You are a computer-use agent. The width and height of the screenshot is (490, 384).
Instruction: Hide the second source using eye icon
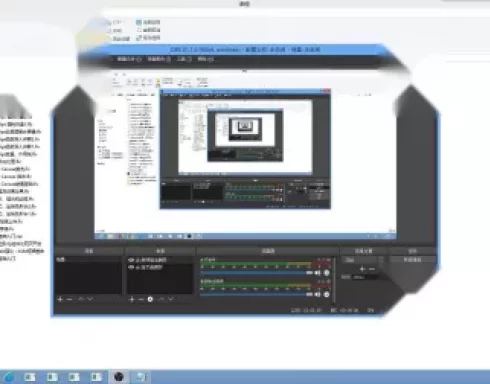click(x=131, y=267)
